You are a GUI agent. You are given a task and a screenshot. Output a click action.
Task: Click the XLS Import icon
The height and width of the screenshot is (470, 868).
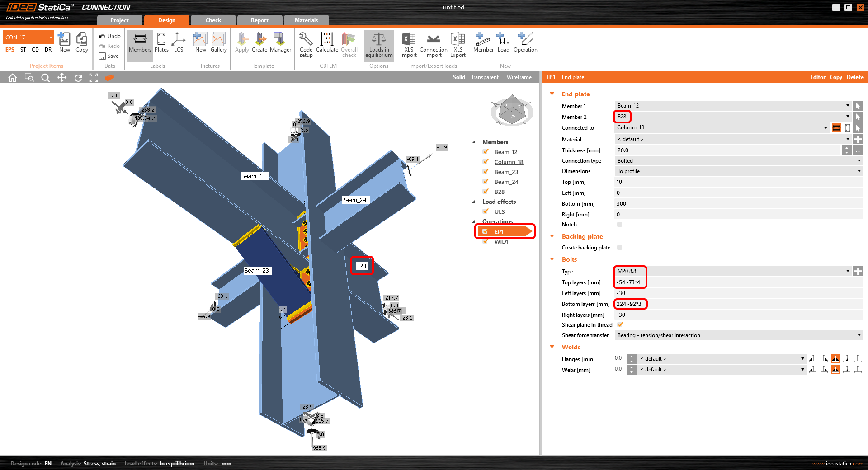click(408, 44)
